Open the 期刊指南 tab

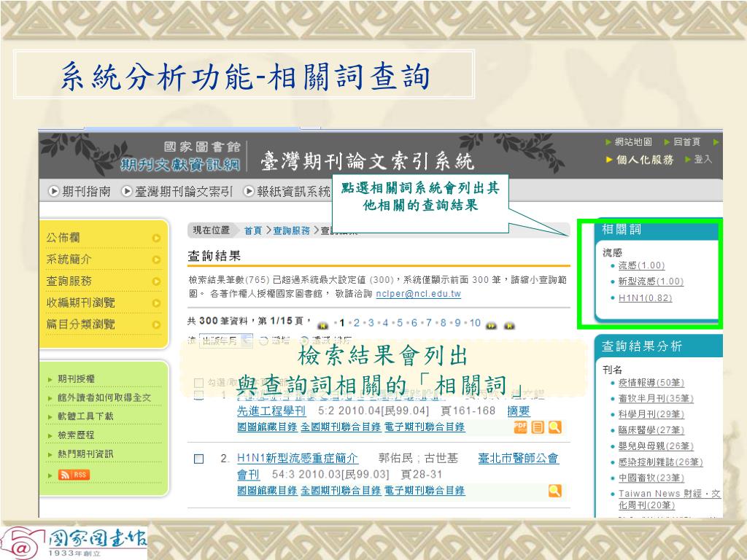click(x=86, y=192)
